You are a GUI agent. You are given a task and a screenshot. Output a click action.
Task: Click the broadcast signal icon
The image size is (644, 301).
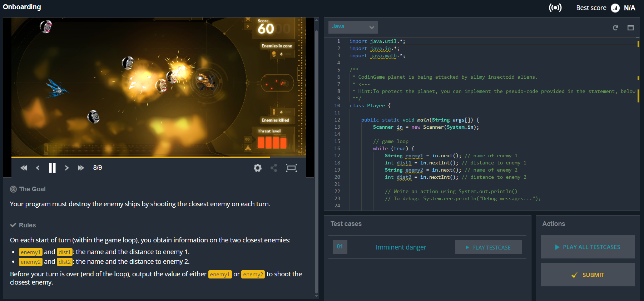555,8
